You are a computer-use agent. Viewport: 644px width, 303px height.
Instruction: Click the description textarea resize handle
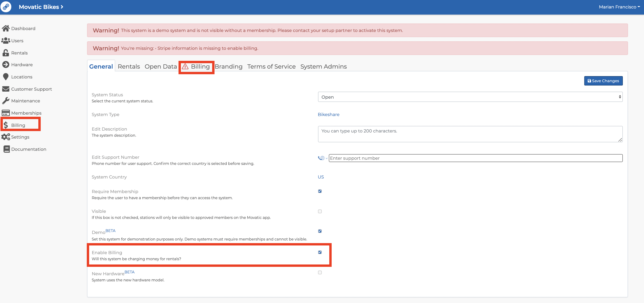point(620,140)
